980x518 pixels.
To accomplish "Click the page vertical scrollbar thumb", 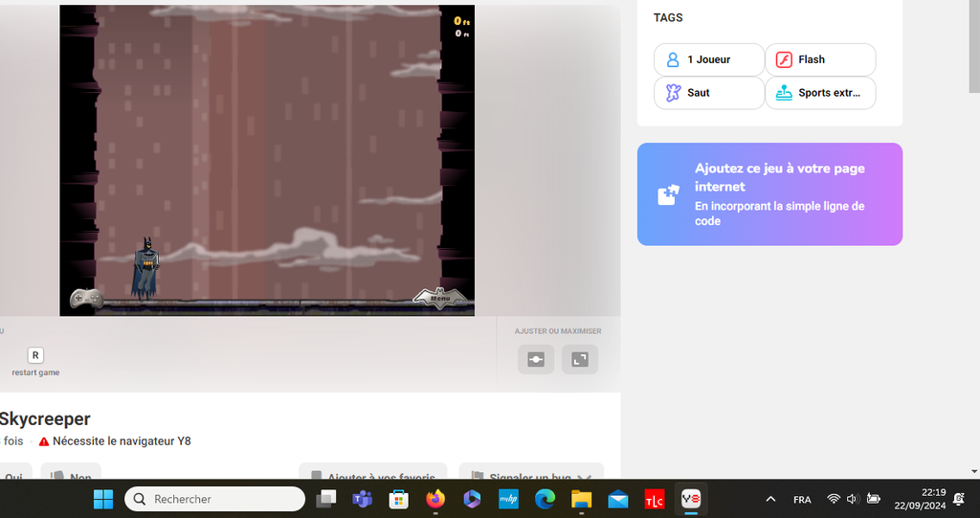I will [974, 47].
